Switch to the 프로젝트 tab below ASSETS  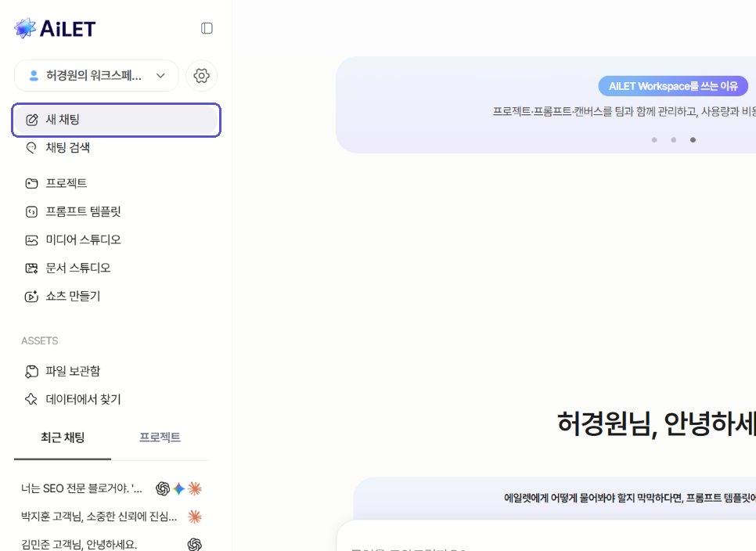tap(160, 438)
